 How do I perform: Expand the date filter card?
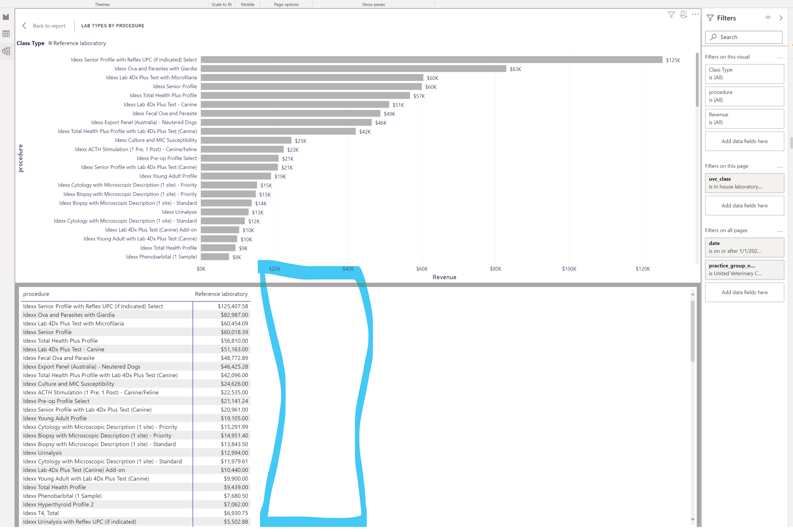coord(744,247)
